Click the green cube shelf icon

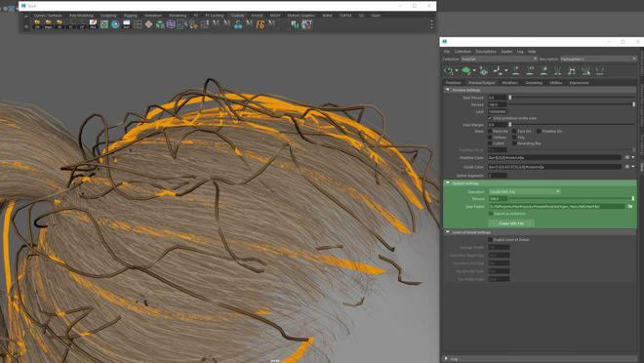pyautogui.click(x=160, y=24)
